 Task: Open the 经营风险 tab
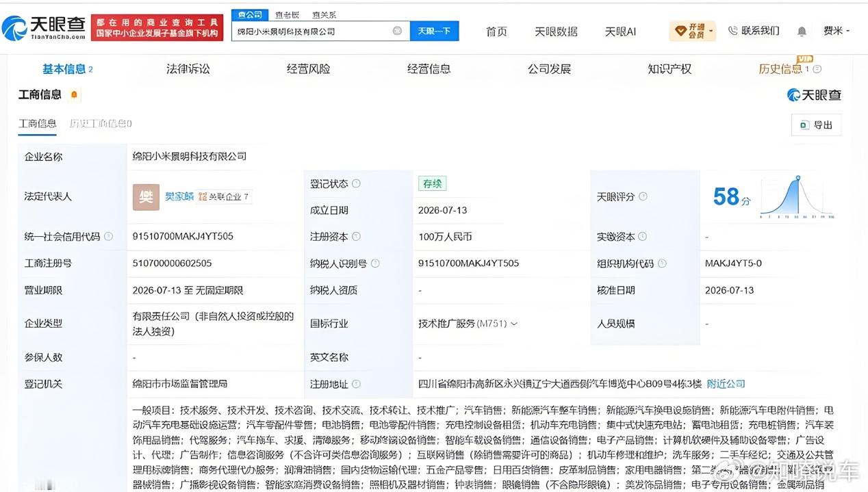point(308,68)
